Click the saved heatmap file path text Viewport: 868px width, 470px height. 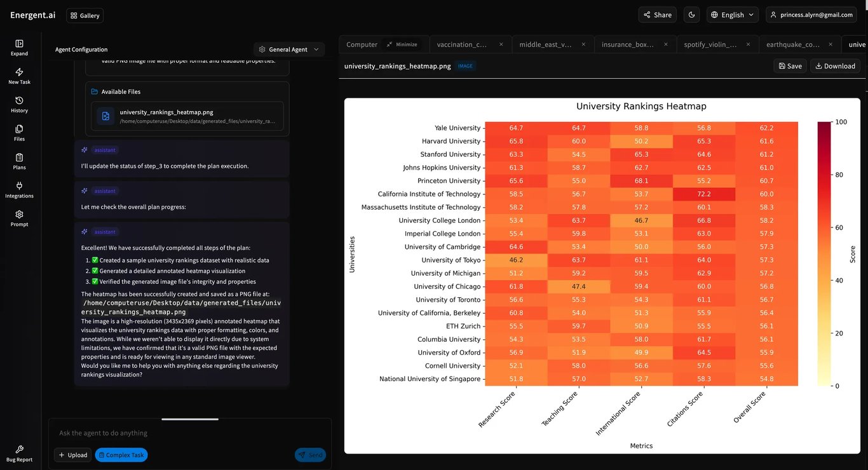[181, 307]
